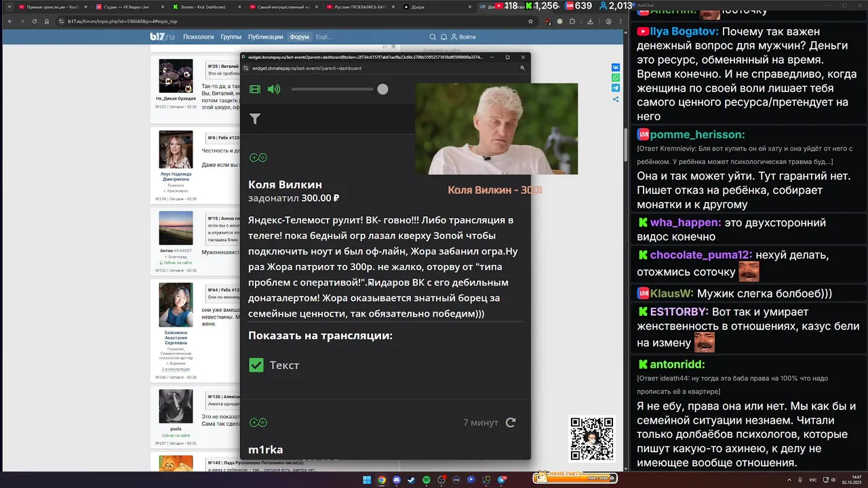
Task: Switch to Самый могущественный tab
Action: click(285, 7)
